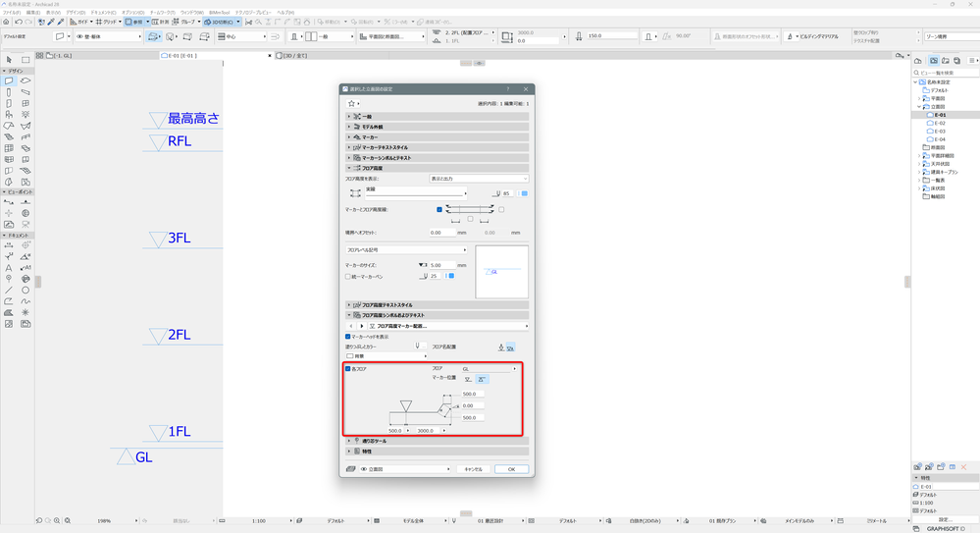Click the dialog help question mark
980x533 pixels.
[507, 89]
